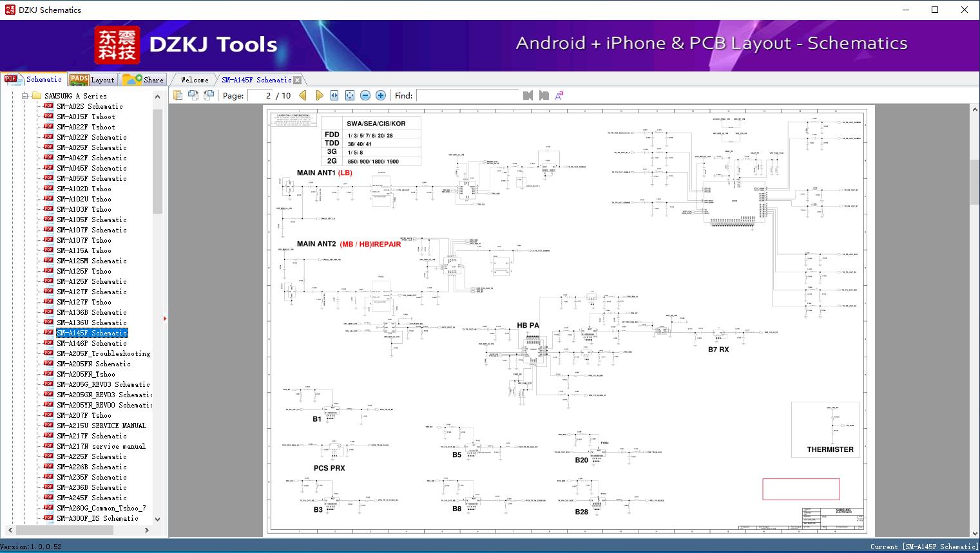This screenshot has width=980, height=553.
Task: Zoom in with the plus icon
Action: coord(381,95)
